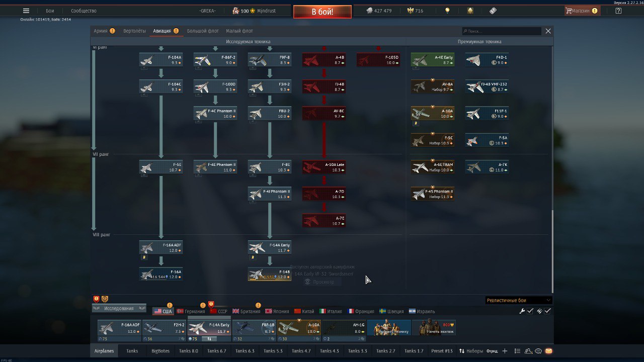Select the F-104A vehicle card
This screenshot has width=644, height=362.
click(x=161, y=60)
